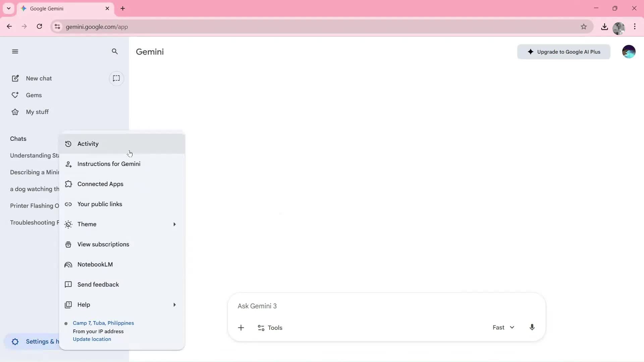Start a temporary chat
This screenshot has height=362, width=644.
tap(116, 78)
